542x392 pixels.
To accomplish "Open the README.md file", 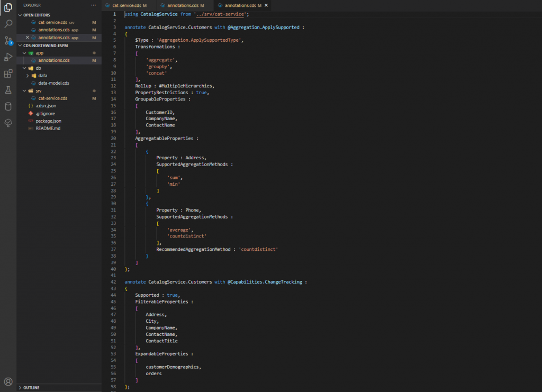I will point(59,129).
